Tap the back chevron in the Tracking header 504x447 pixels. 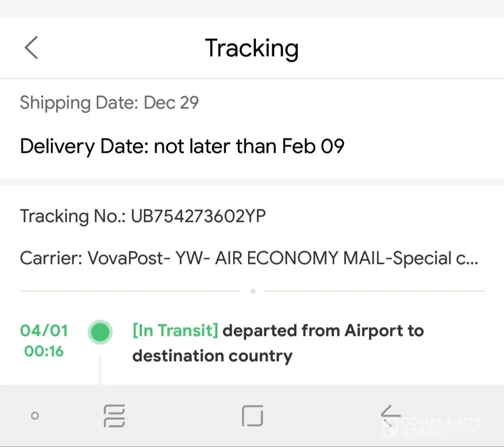point(31,48)
